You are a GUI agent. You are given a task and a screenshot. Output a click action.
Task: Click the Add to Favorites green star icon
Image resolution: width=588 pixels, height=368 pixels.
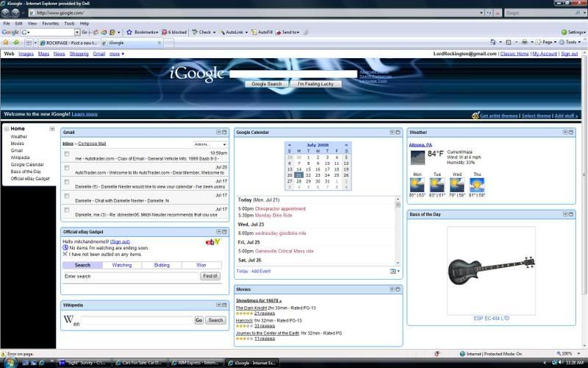tap(15, 43)
